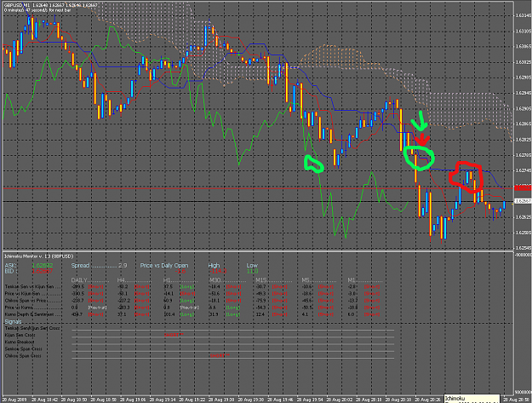Click the 28 Aug 20:02 time axis label
532x403 pixels.
[338, 400]
